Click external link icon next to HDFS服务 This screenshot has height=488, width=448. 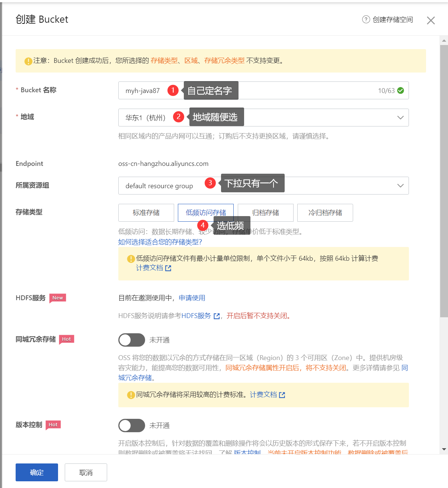coord(217,316)
